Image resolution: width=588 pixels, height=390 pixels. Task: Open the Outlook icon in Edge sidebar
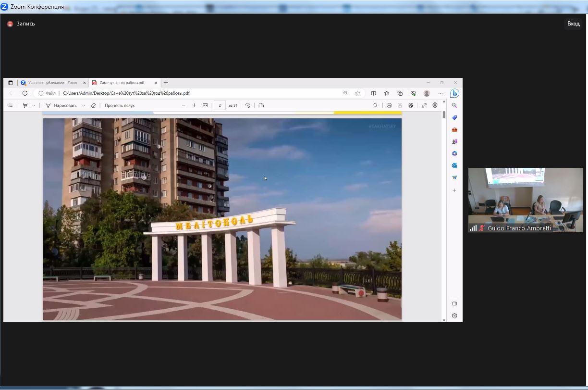[454, 165]
